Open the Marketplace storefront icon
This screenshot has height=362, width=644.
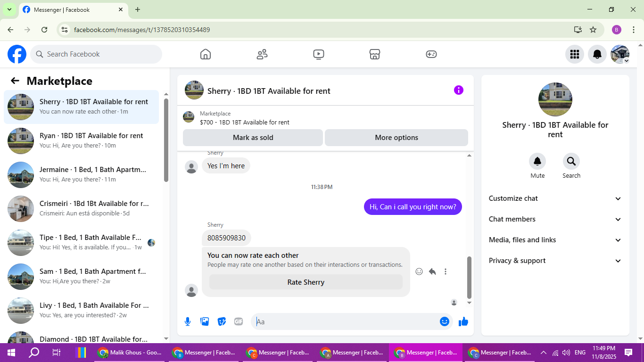[375, 54]
